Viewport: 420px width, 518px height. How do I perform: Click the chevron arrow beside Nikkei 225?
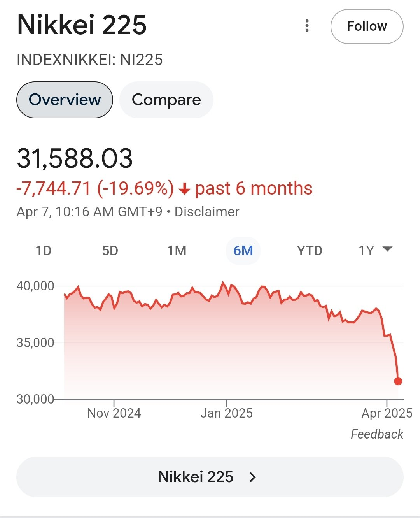[x=253, y=477]
